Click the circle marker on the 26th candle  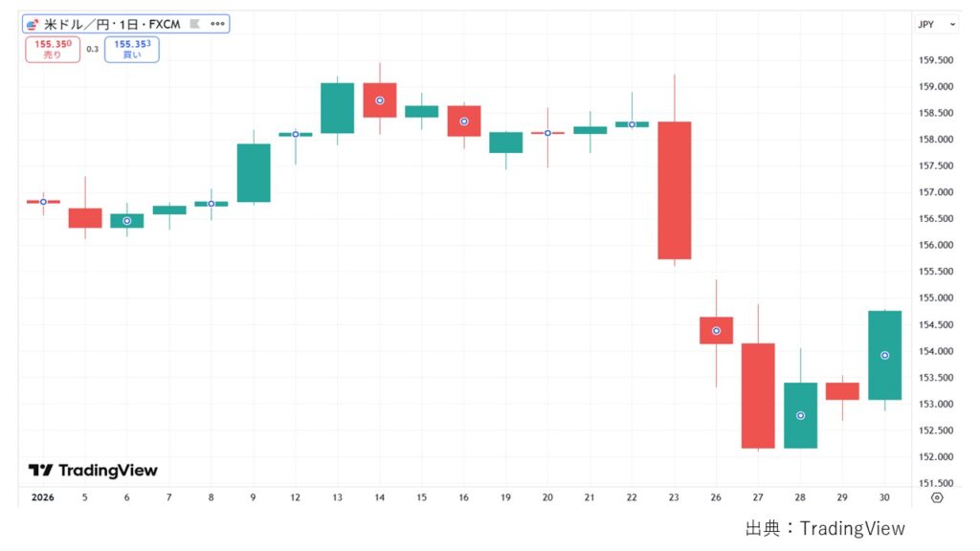tap(717, 331)
